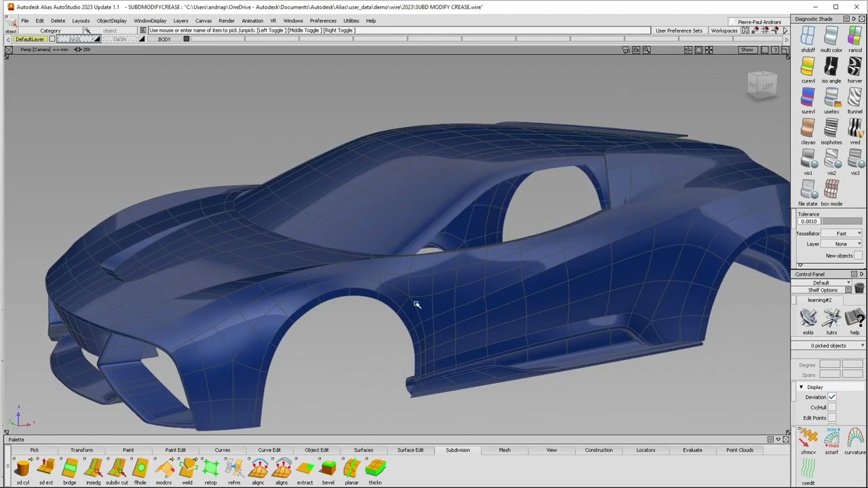This screenshot has width=868, height=488.
Task: Apply rancol random color shade
Action: pyautogui.click(x=854, y=36)
